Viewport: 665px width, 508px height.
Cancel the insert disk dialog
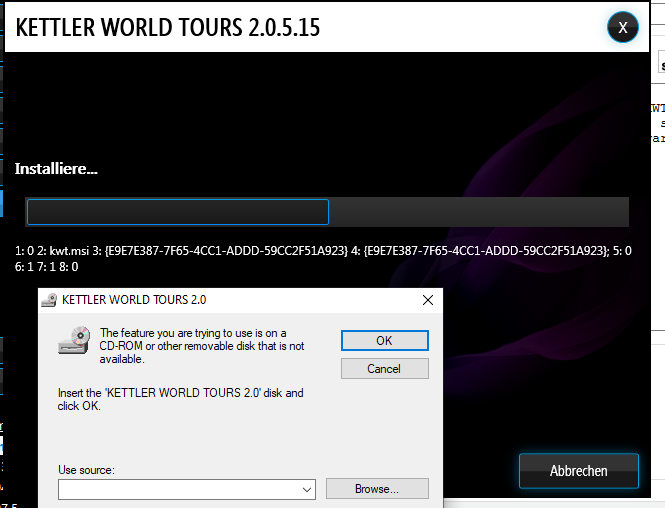[x=385, y=368]
